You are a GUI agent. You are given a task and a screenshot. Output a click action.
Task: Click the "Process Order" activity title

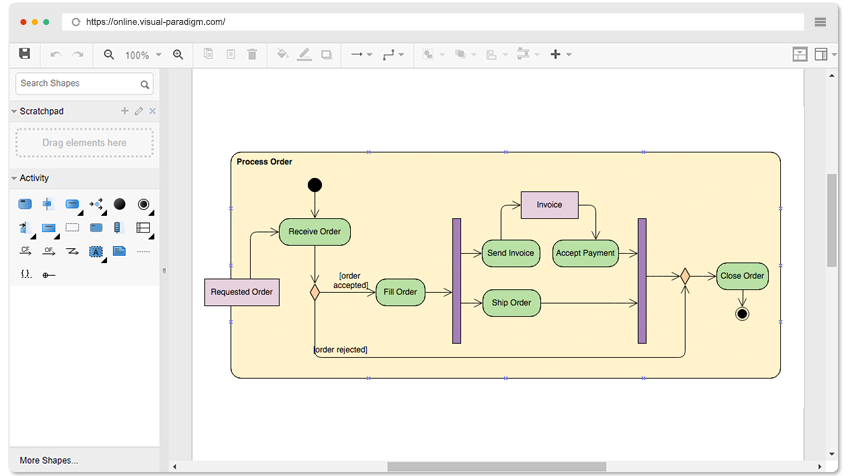(264, 162)
